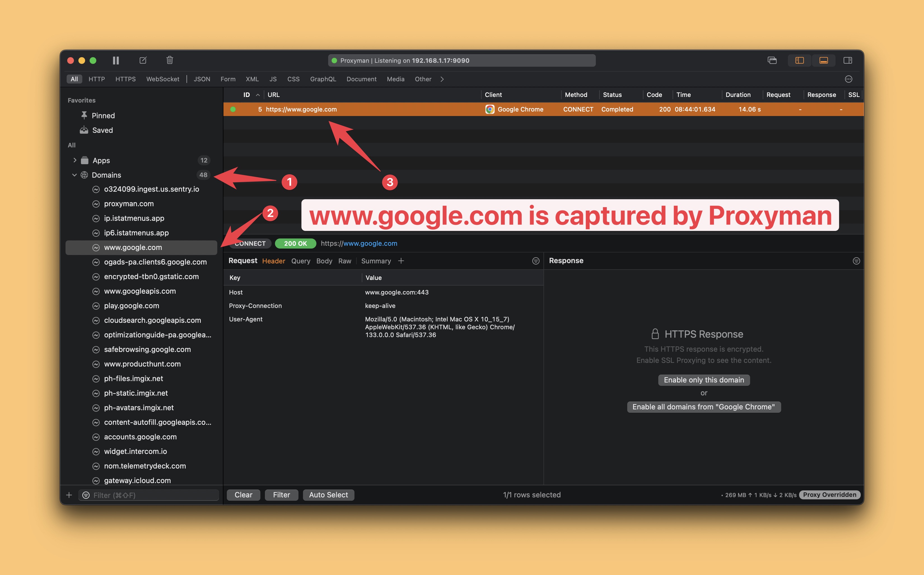Switch to Request Summary tab
This screenshot has width=924, height=575.
[x=376, y=261]
